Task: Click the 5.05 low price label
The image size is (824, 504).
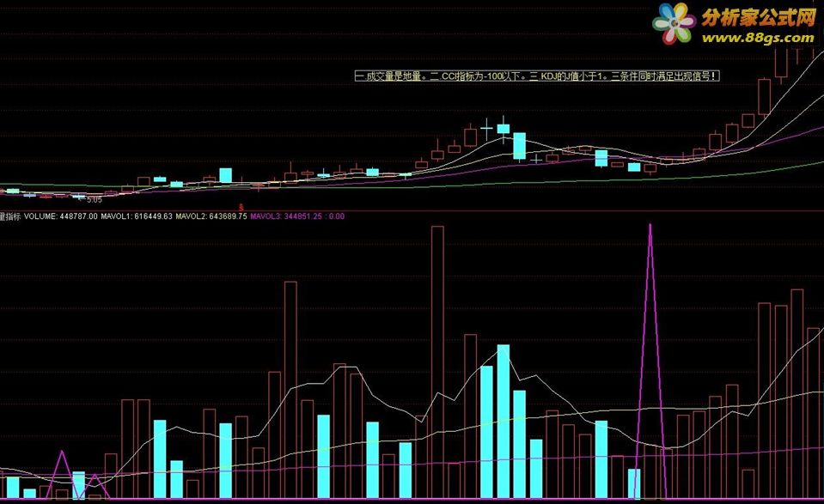Action: point(95,200)
